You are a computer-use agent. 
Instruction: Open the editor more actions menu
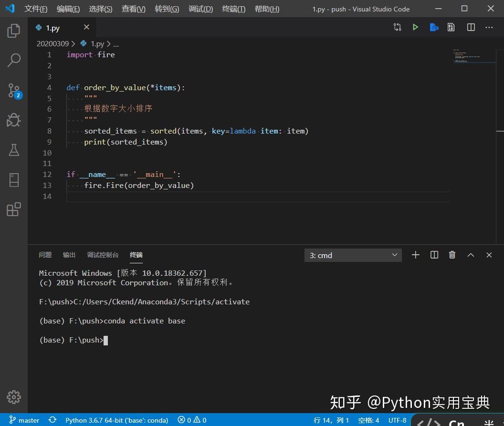coord(489,27)
